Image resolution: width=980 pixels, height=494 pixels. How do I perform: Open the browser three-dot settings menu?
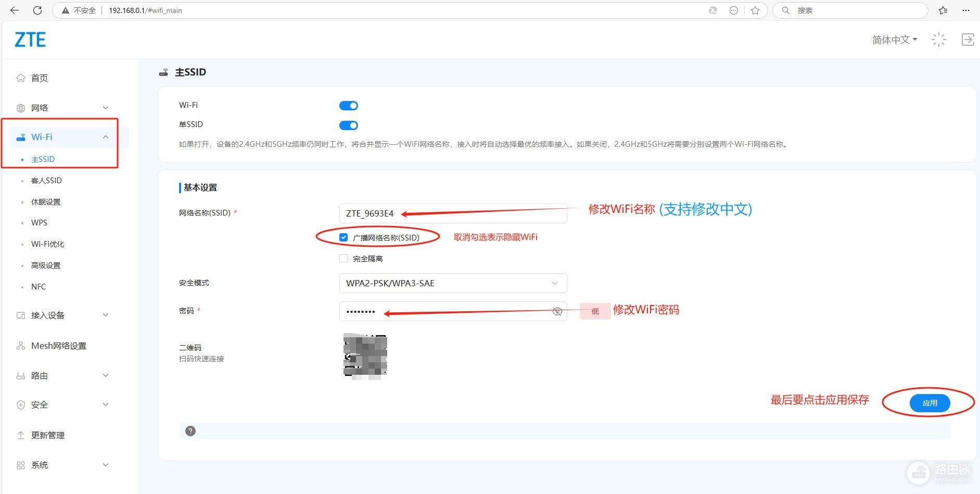966,10
